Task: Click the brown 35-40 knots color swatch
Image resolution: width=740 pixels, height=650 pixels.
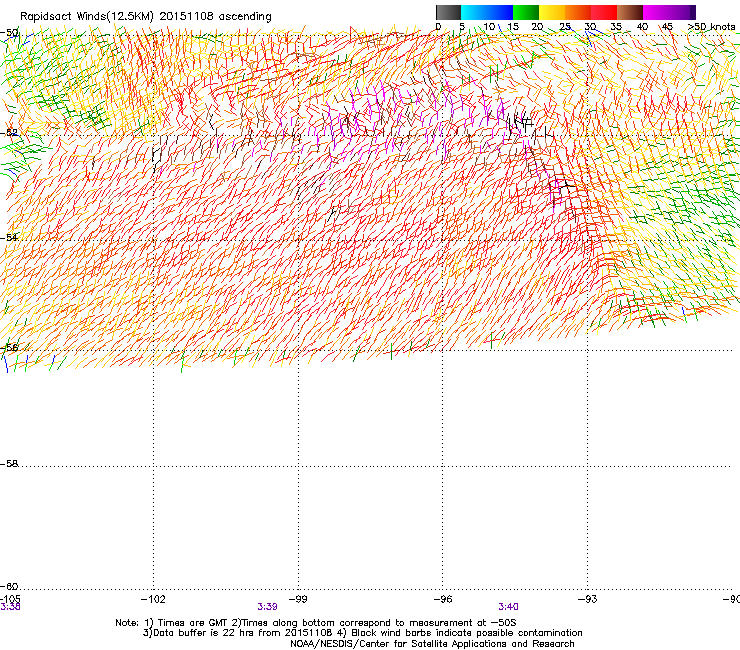Action: click(x=630, y=12)
